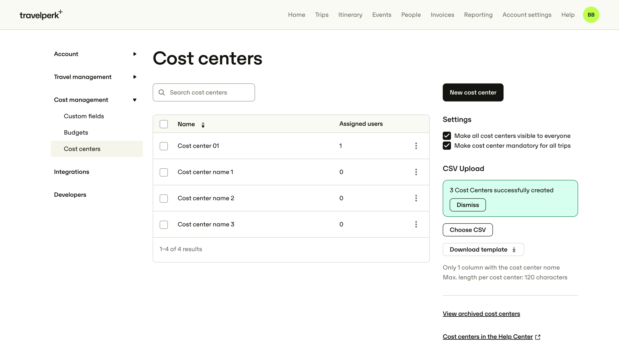Open View archived cost centers link
The height and width of the screenshot is (364, 619).
point(481,314)
